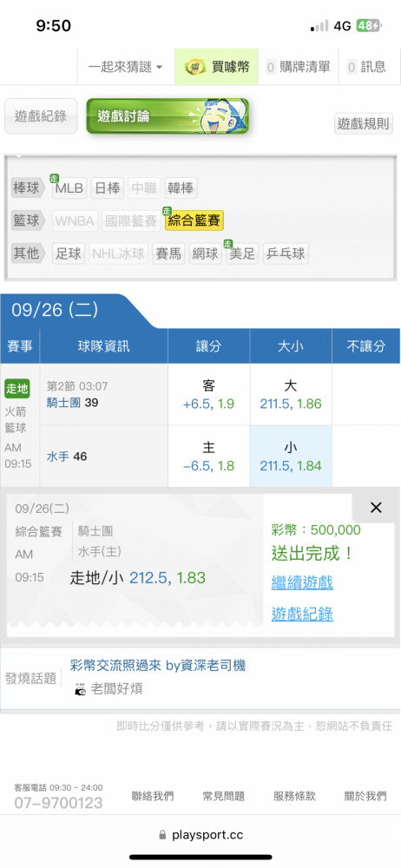Pick 大 211.5 over option
The image size is (401, 868).
pyautogui.click(x=291, y=395)
